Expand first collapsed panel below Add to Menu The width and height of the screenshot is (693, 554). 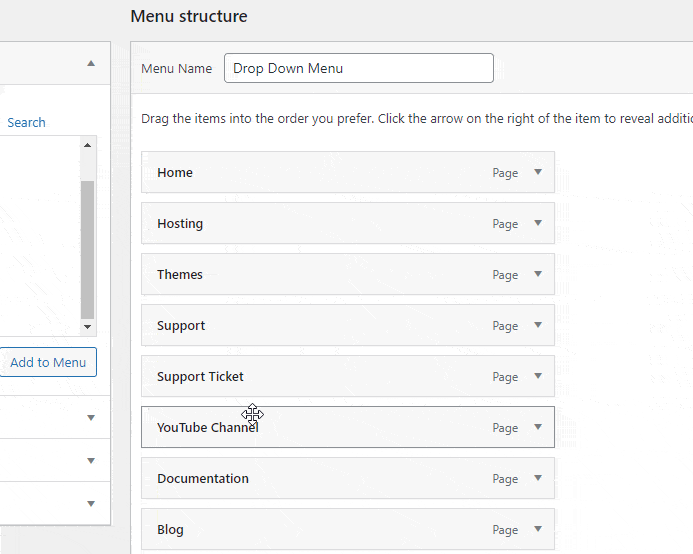click(91, 417)
